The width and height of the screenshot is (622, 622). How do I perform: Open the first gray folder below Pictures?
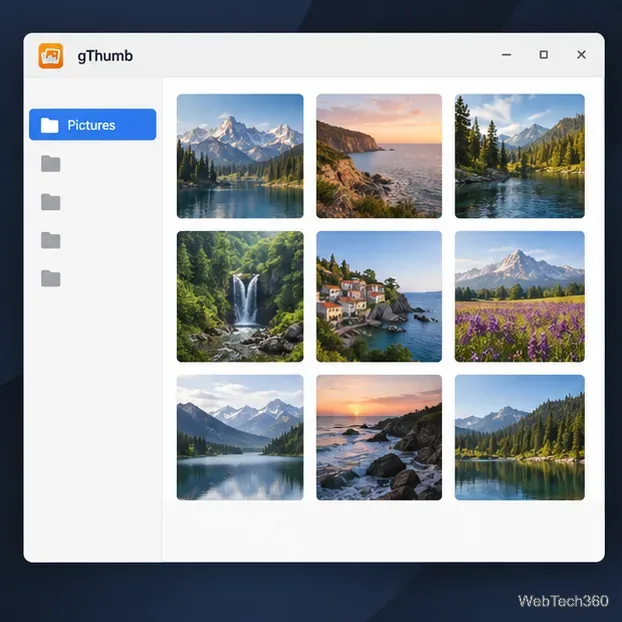pyautogui.click(x=51, y=163)
